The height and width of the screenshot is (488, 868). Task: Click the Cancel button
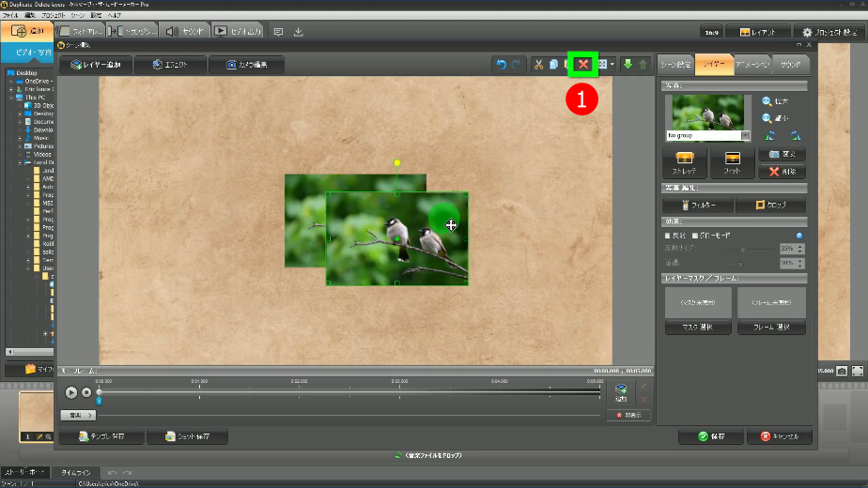pos(779,436)
